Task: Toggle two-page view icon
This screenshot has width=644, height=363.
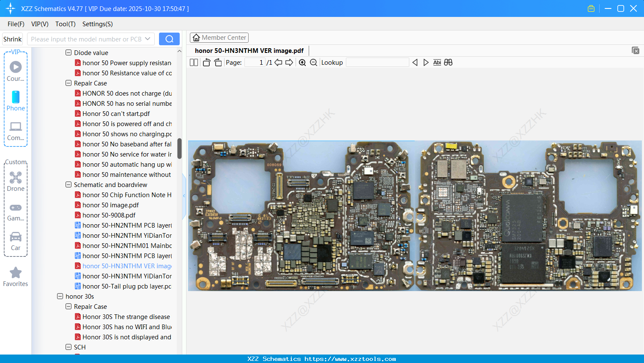Action: coord(194,63)
